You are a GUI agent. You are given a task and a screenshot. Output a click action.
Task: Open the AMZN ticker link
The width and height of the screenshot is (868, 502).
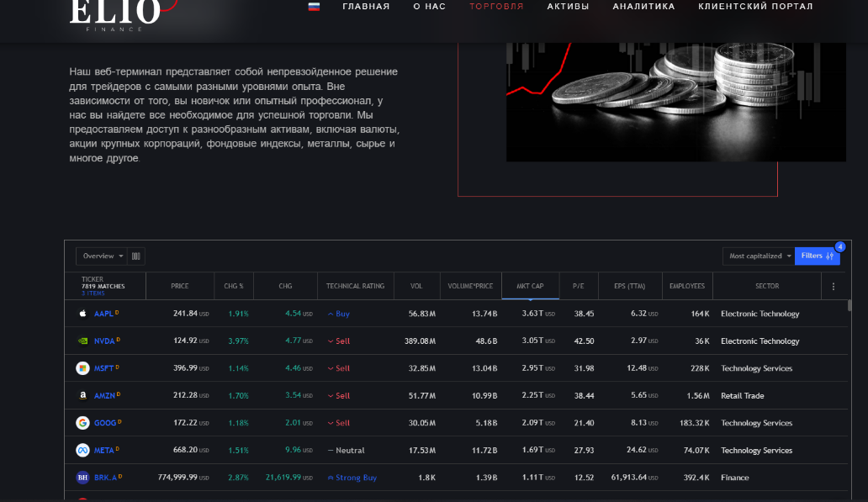tap(104, 396)
